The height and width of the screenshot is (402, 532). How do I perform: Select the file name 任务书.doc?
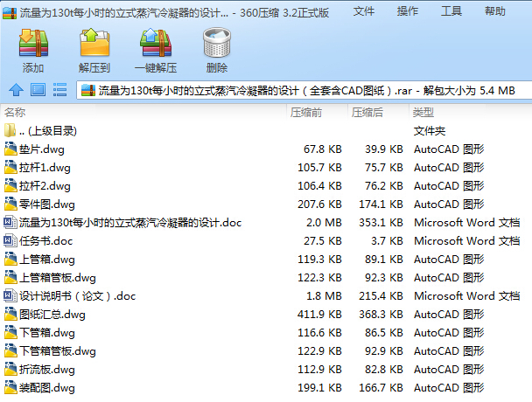point(45,241)
